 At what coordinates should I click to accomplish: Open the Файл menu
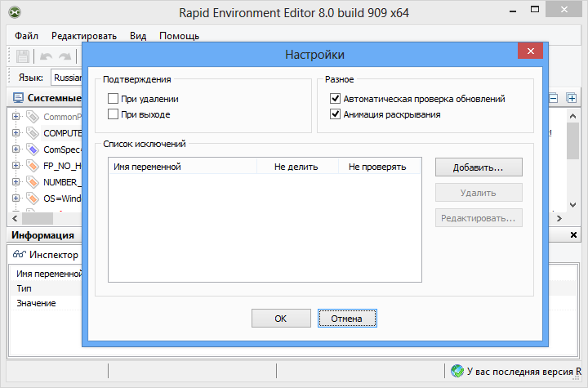pos(26,36)
